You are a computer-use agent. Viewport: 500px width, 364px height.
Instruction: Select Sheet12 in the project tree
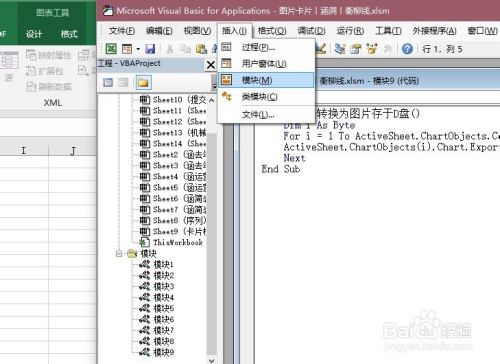click(173, 121)
